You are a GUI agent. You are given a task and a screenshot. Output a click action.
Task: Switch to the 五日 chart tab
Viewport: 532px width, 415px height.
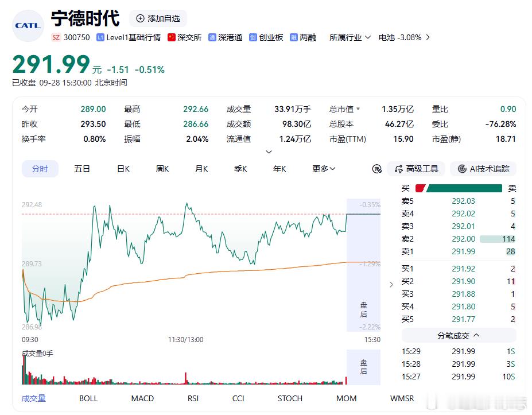tap(81, 169)
